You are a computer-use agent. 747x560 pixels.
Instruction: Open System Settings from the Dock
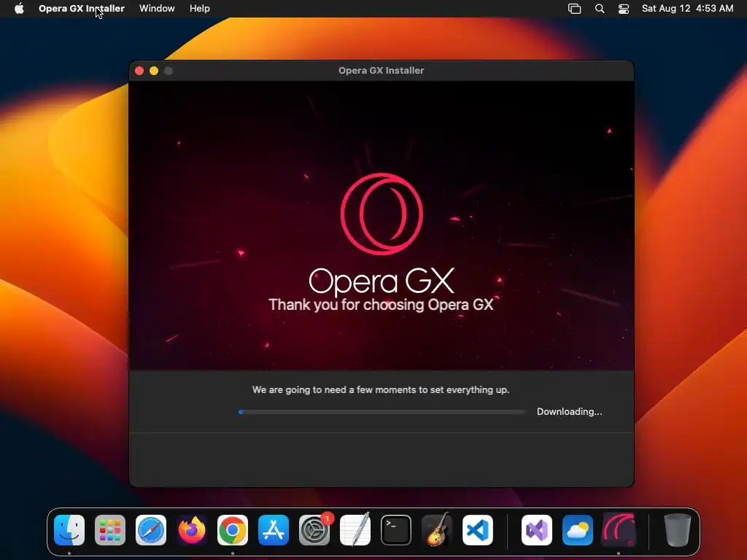[x=314, y=530]
